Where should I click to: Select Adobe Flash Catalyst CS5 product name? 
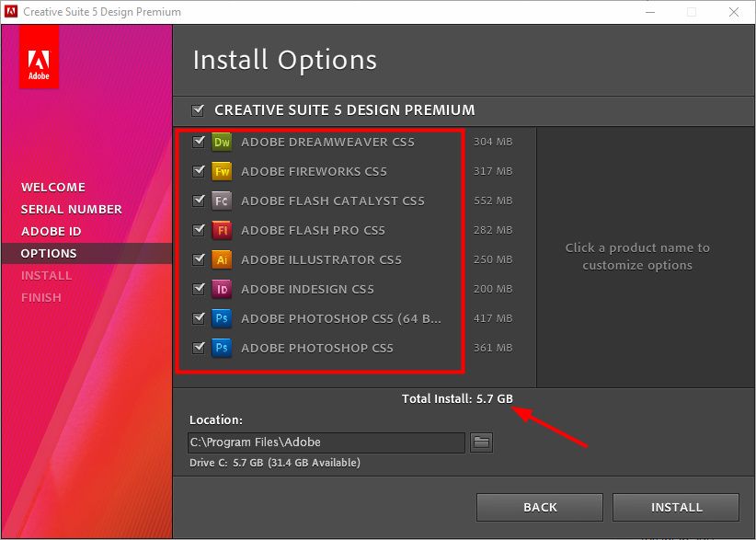pos(332,201)
